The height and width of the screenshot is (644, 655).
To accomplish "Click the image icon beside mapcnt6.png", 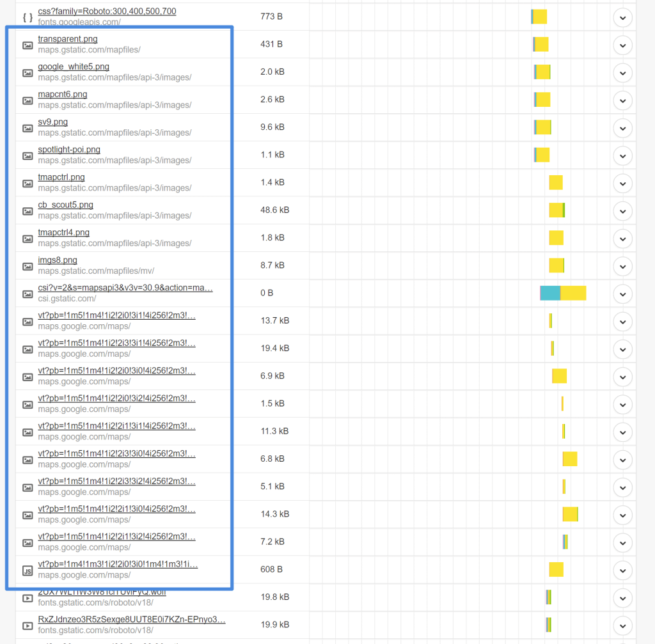I will tap(28, 100).
